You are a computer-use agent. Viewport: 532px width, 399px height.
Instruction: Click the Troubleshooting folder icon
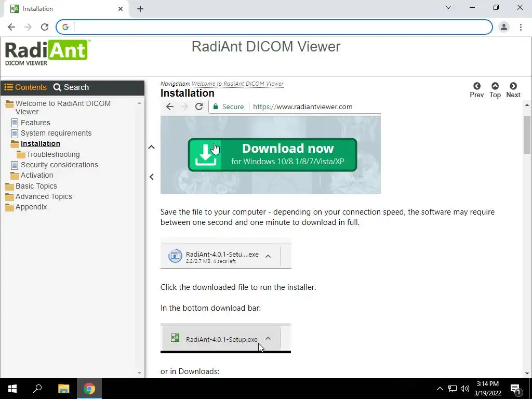tap(21, 154)
